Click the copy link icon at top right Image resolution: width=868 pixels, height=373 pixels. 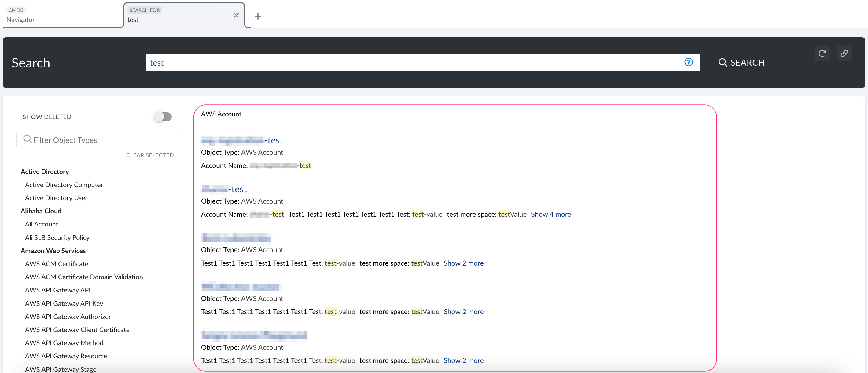tap(844, 53)
